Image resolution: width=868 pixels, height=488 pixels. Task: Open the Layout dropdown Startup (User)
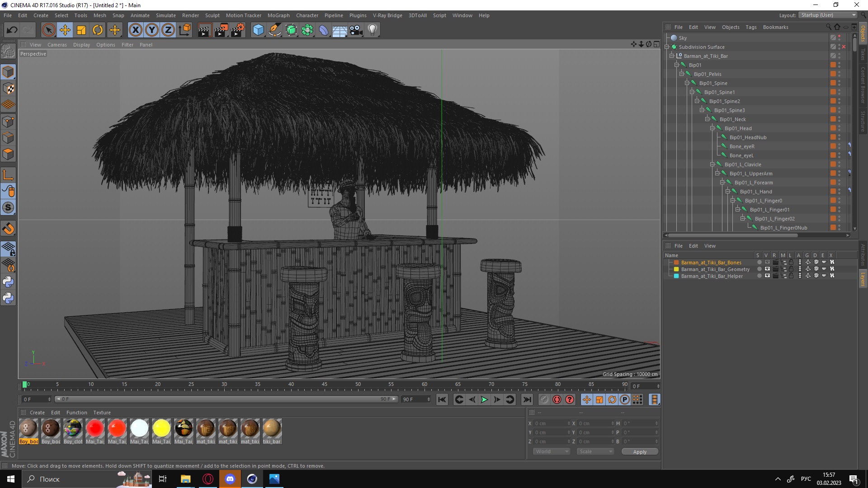828,15
